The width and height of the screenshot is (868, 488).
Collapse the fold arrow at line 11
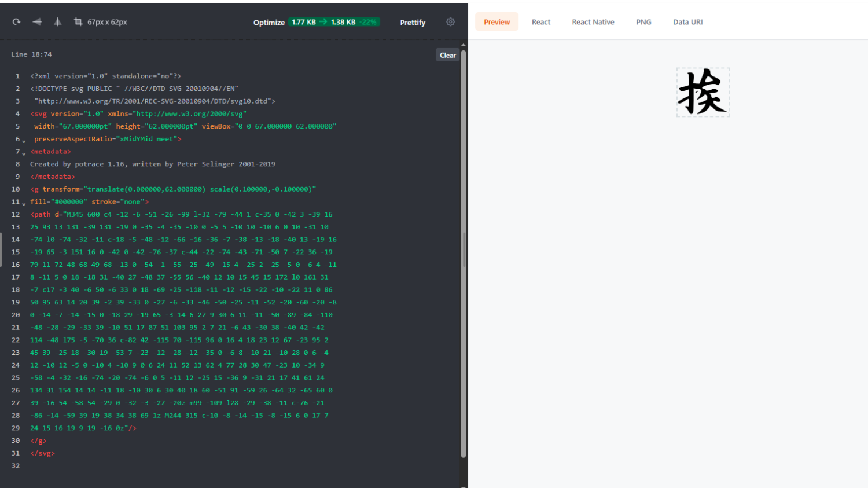24,204
